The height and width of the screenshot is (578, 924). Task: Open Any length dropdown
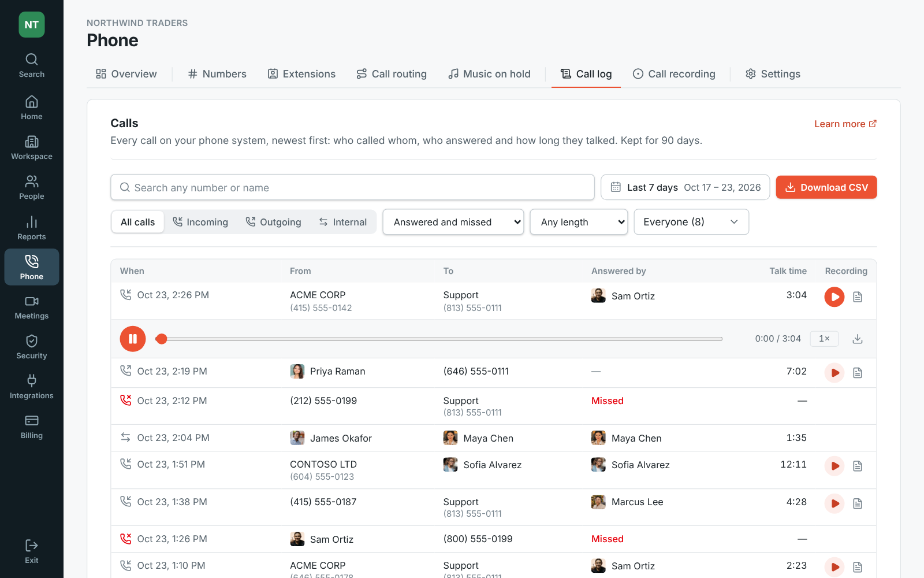click(579, 222)
